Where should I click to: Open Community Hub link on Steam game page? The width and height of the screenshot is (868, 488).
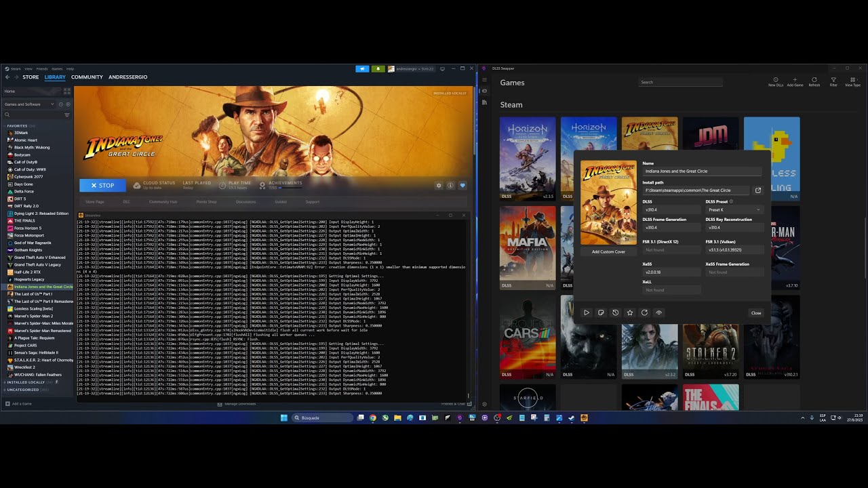click(x=163, y=202)
